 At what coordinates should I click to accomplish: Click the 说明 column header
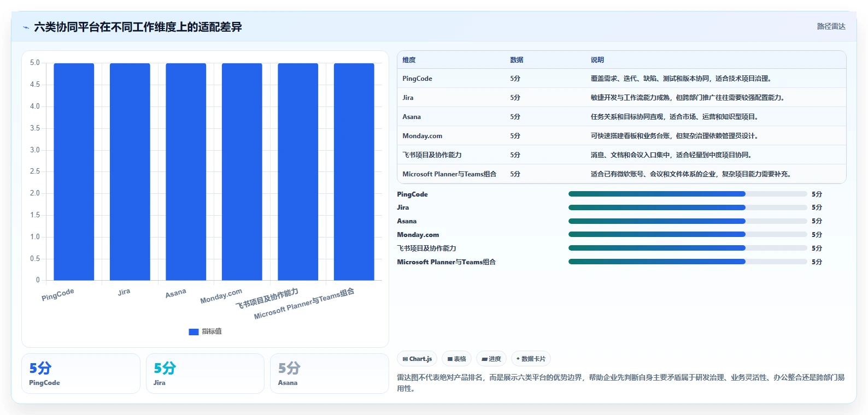pyautogui.click(x=597, y=60)
